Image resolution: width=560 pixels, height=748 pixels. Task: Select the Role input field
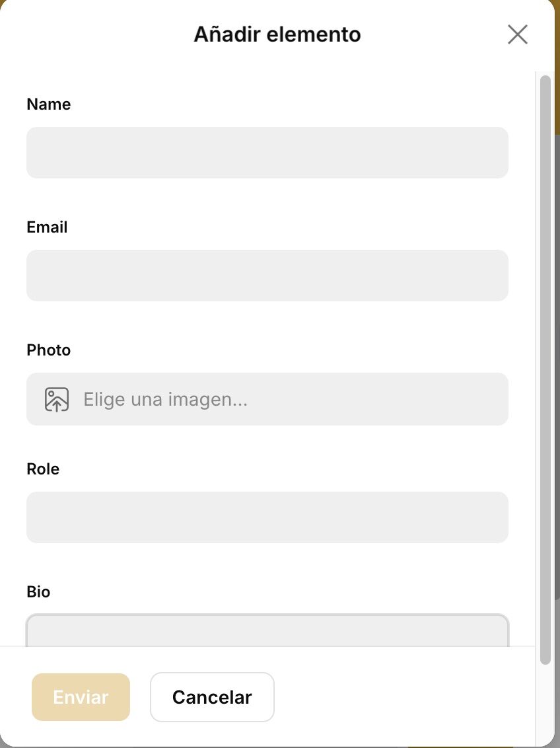point(267,517)
